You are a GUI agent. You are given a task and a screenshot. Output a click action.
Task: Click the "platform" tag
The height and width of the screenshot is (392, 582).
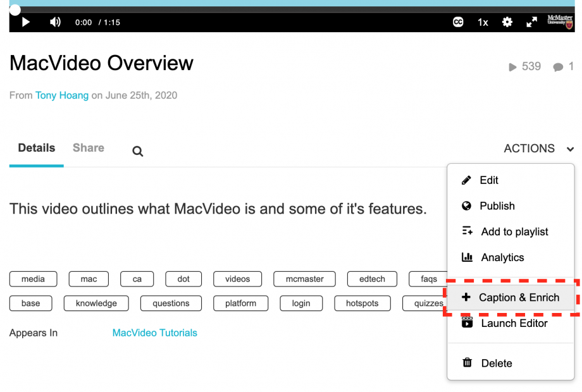[x=240, y=303]
